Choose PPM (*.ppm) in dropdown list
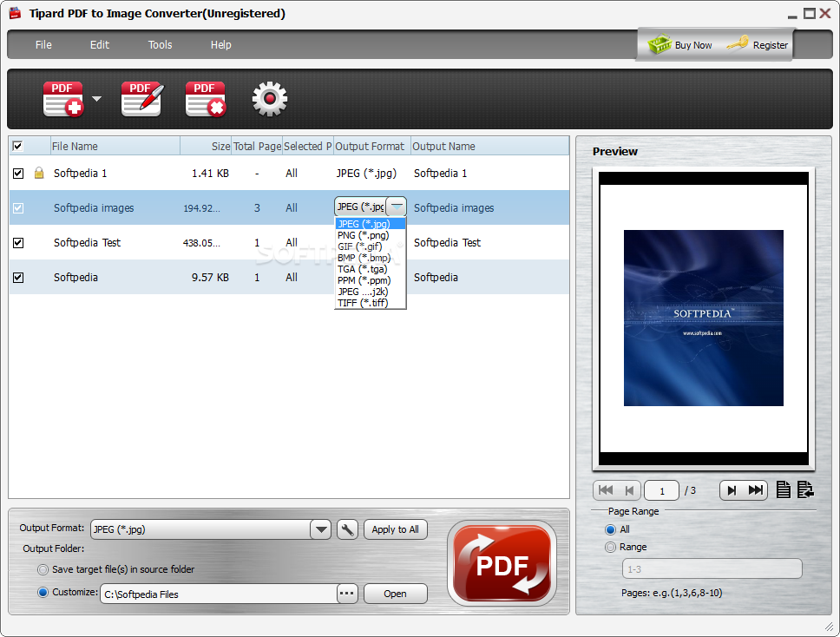The image size is (840, 637). coord(371,280)
